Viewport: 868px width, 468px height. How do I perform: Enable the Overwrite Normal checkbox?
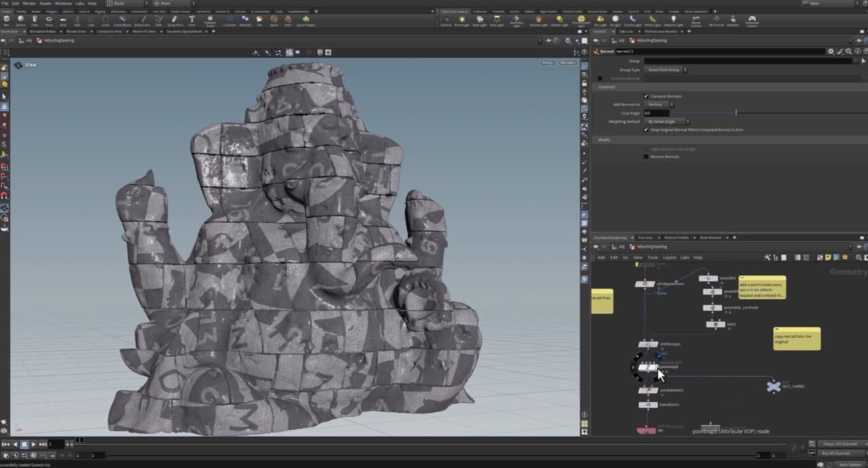(x=599, y=79)
